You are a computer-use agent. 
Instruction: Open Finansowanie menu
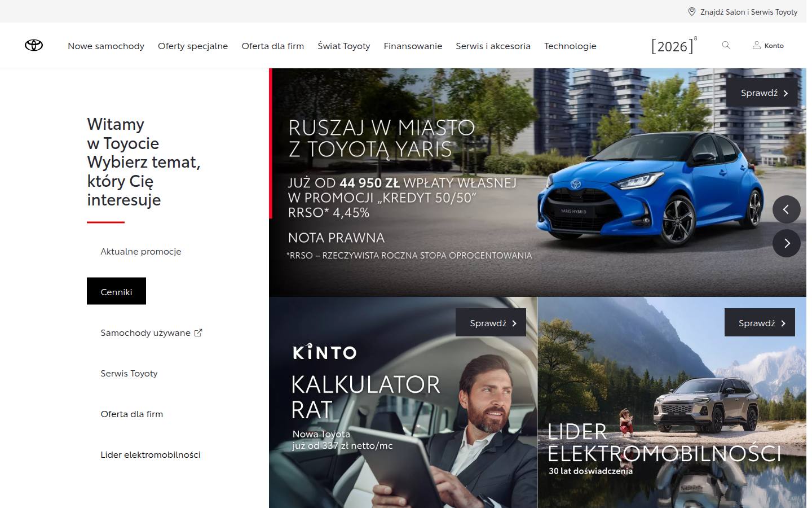point(413,46)
